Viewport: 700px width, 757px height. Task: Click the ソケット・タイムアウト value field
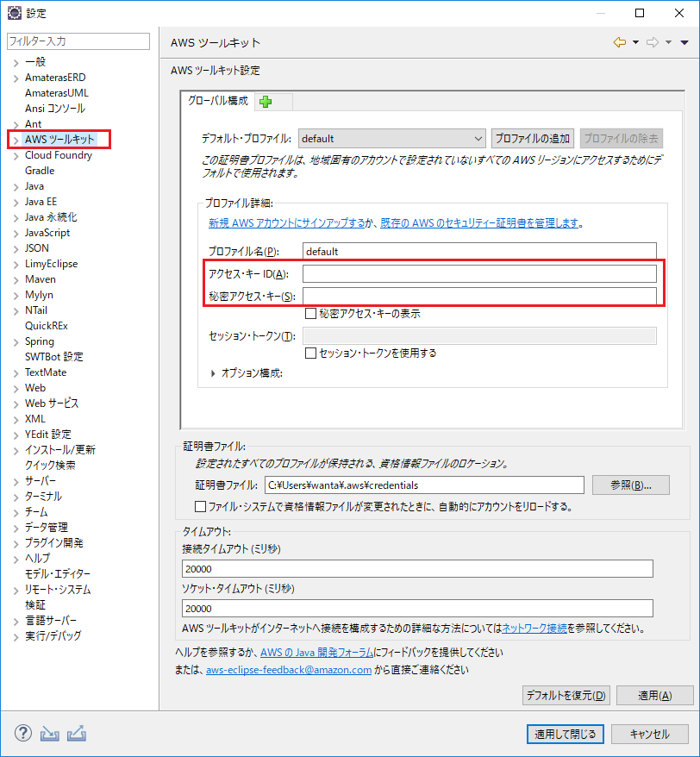(x=417, y=609)
